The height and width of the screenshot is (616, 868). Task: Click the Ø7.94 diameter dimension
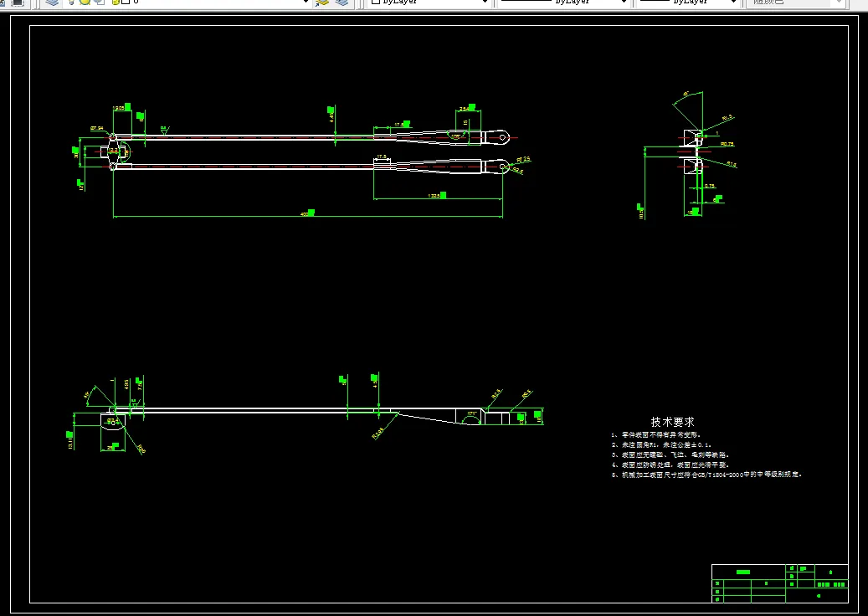[x=97, y=128]
